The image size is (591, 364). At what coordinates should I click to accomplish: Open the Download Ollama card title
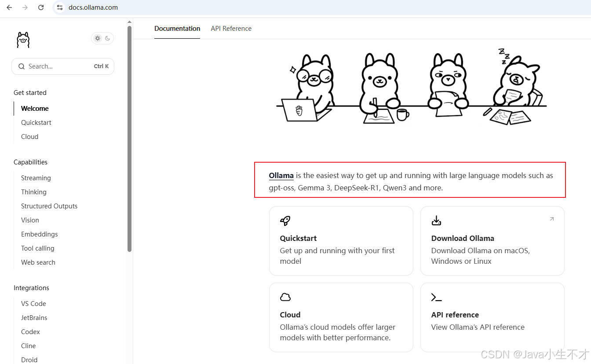[x=463, y=238]
